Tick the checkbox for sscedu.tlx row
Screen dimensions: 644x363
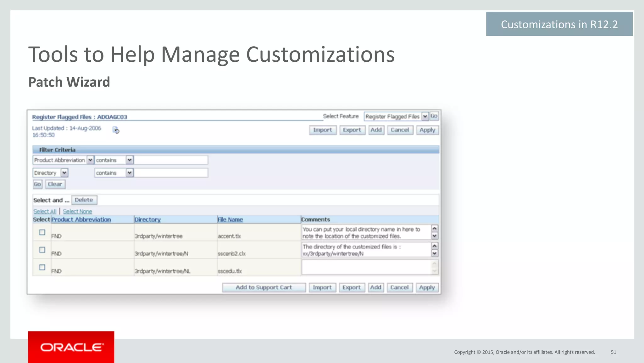[42, 267]
